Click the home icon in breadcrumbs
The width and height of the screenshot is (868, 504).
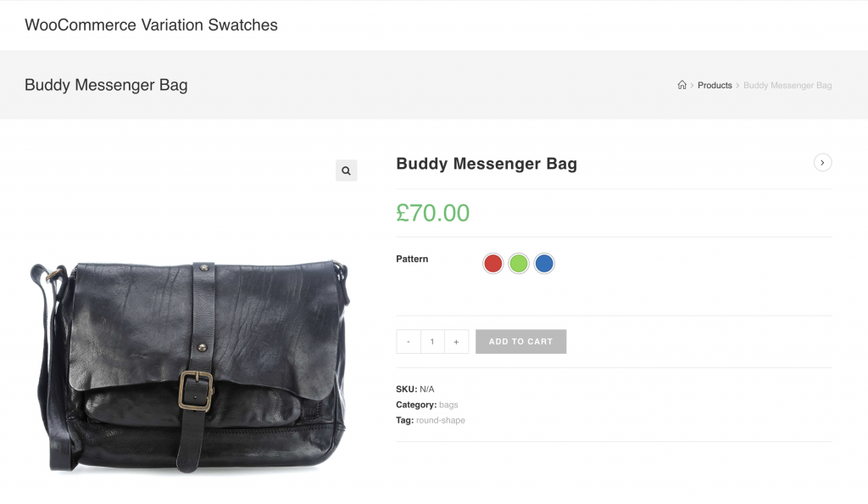(x=682, y=85)
